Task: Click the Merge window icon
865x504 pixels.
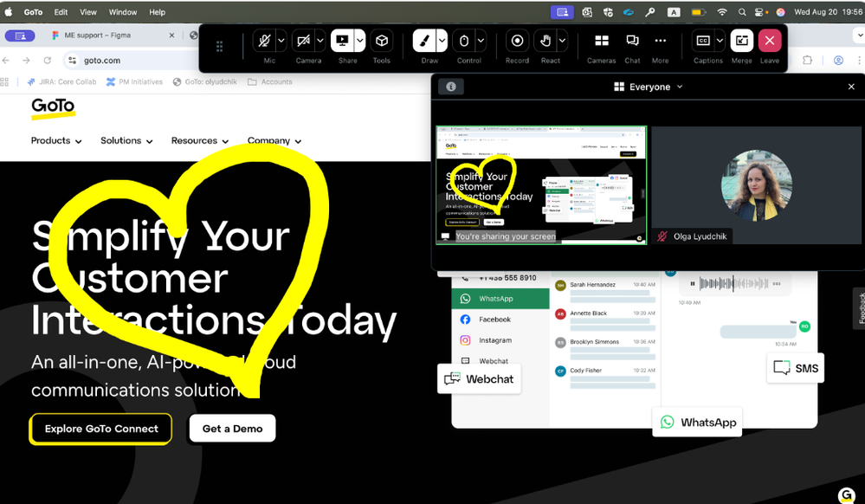Action: [x=741, y=41]
